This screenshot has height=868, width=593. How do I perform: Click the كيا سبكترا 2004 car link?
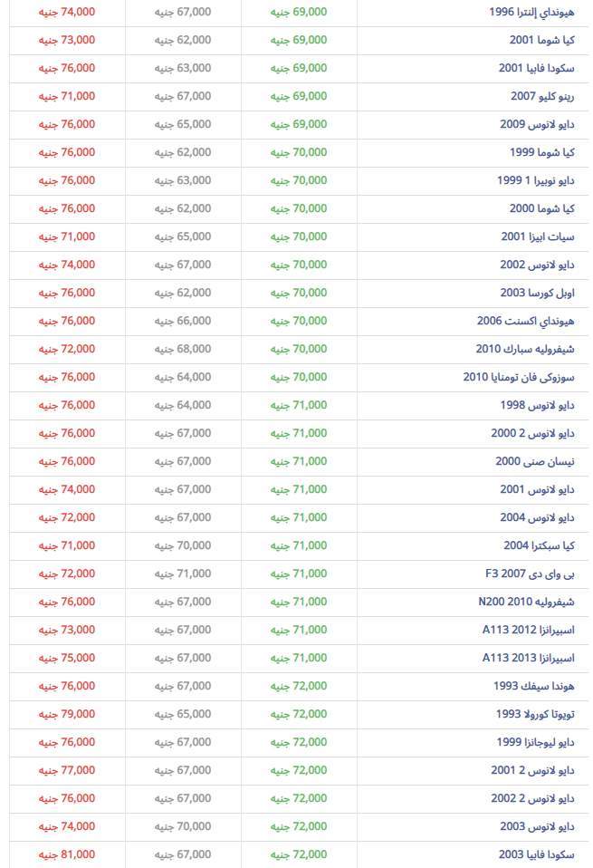(x=539, y=545)
